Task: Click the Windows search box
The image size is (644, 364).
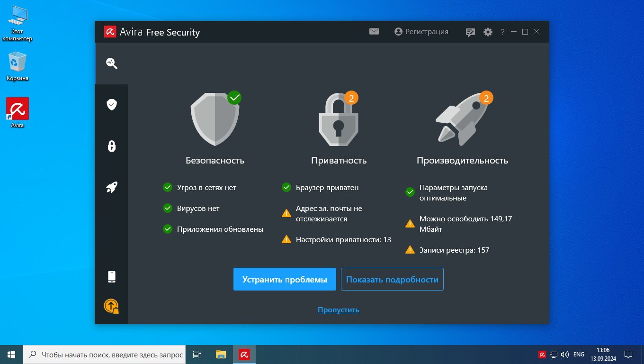Action: pos(104,355)
